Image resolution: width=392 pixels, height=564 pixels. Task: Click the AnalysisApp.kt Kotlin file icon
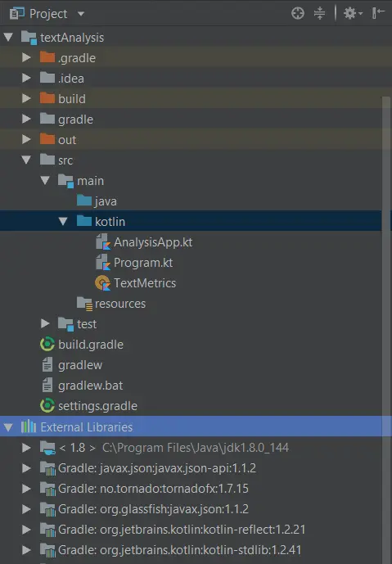[103, 242]
